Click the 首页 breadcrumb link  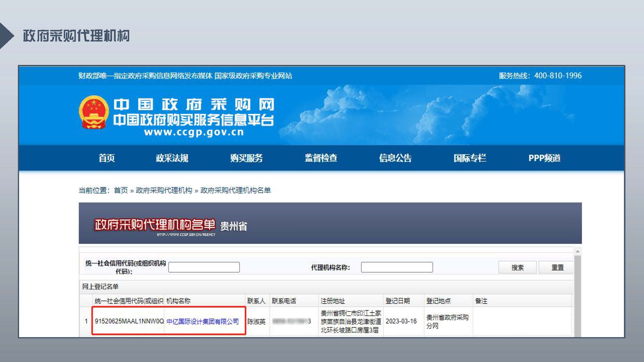point(121,190)
